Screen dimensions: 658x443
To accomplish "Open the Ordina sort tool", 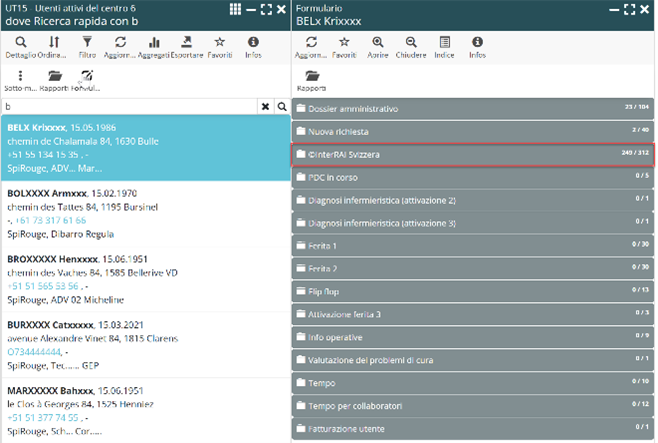I will click(x=54, y=43).
